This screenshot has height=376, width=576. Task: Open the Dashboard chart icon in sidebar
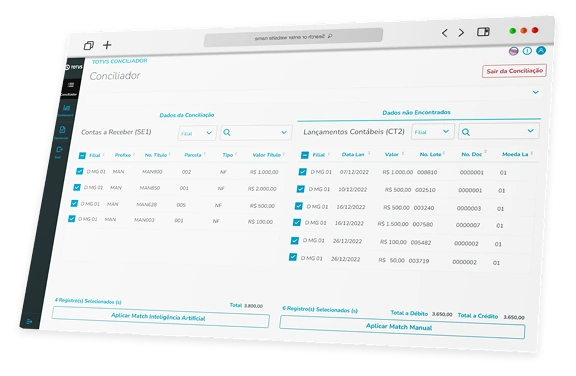coord(66,108)
